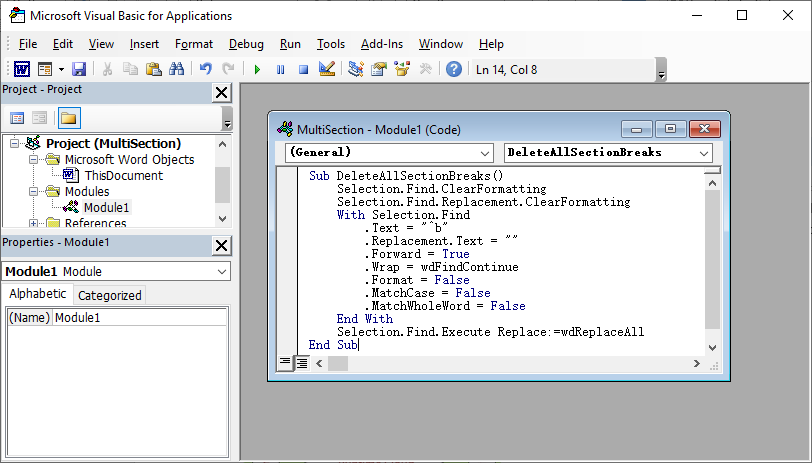Click the Copy icon
The image size is (812, 463).
point(130,69)
